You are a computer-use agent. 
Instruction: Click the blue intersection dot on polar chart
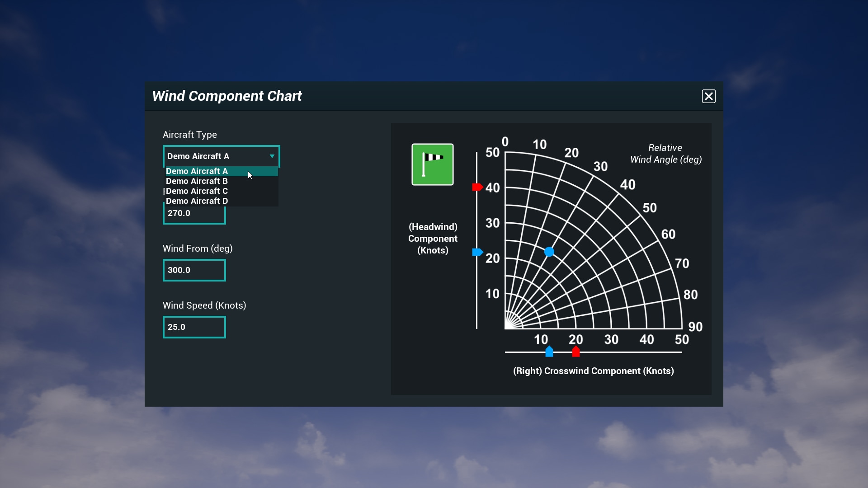549,252
